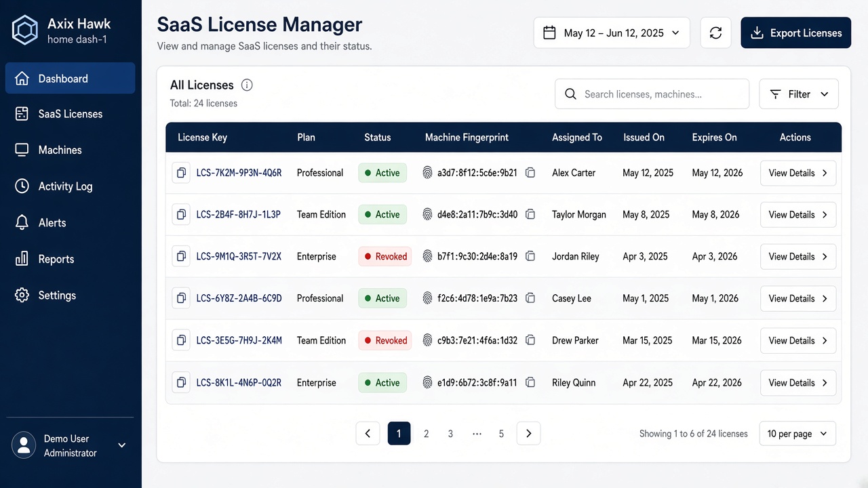Open the date range May 12 – Jun 12 dropdown
This screenshot has height=488, width=868.
click(612, 33)
